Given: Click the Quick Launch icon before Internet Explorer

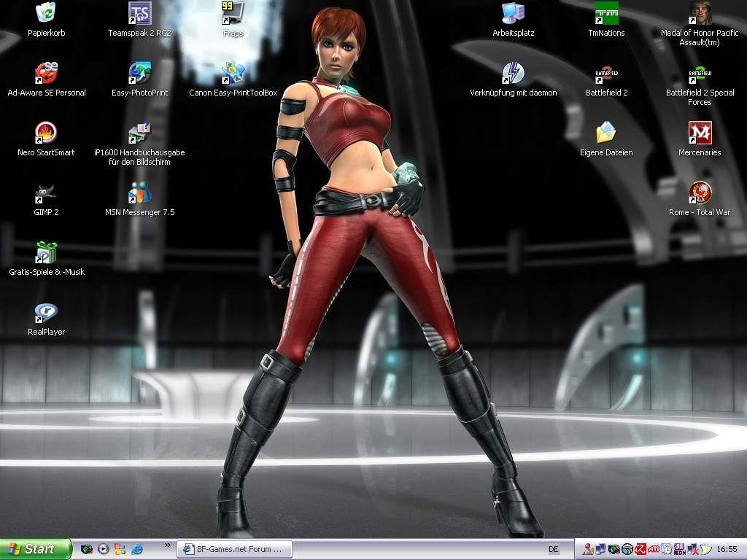Looking at the screenshot, I should point(120,549).
